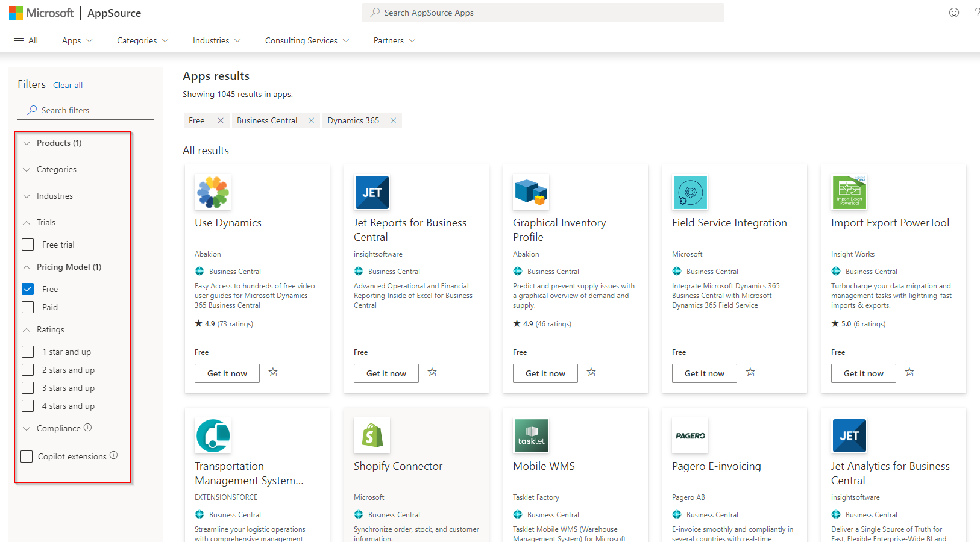This screenshot has height=542, width=980.
Task: Click Copilot extensions info icon
Action: [x=114, y=456]
